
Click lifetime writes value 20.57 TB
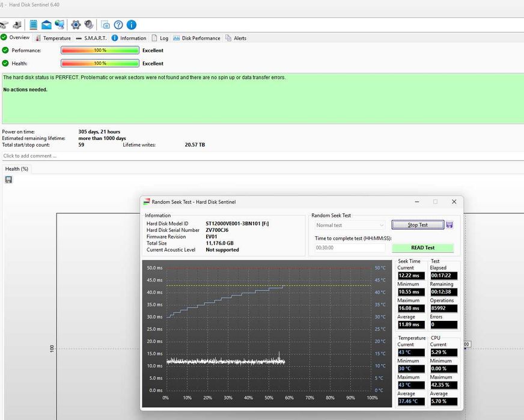[x=195, y=145]
